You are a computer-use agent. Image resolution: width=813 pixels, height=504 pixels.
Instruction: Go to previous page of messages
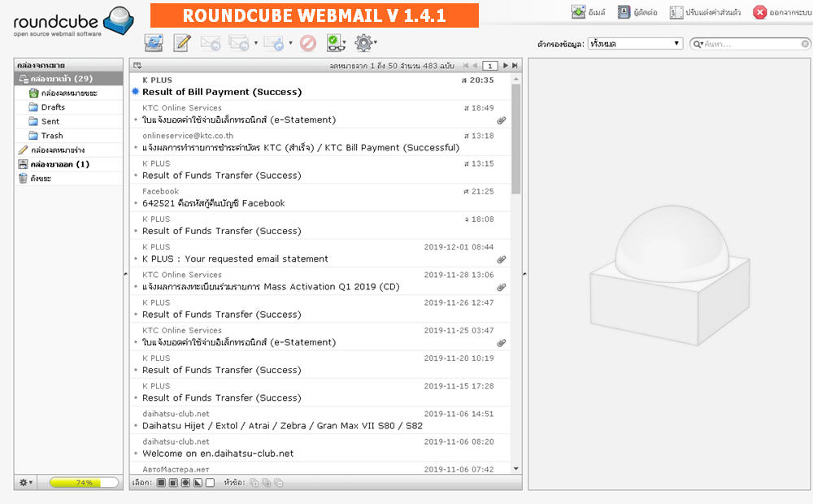[475, 65]
